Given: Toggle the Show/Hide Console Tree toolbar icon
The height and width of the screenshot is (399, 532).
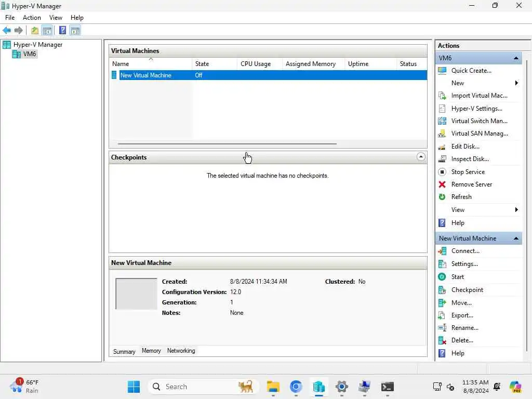Looking at the screenshot, I should tap(47, 31).
